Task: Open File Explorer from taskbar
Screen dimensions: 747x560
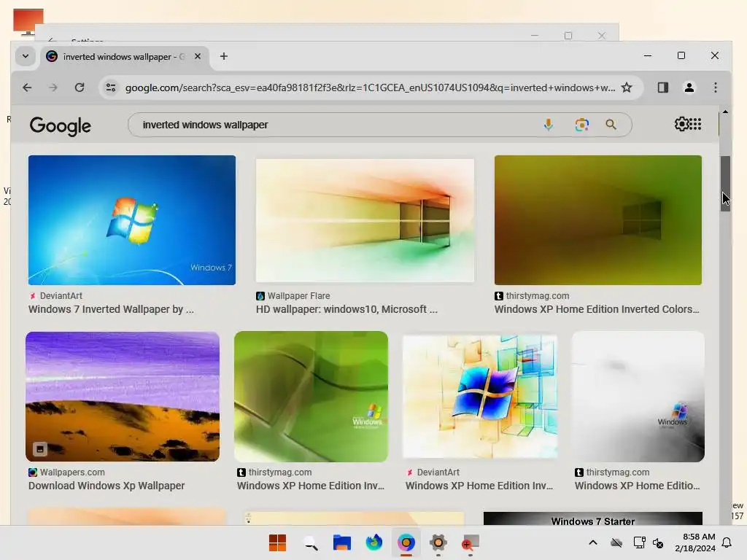Action: (x=341, y=542)
